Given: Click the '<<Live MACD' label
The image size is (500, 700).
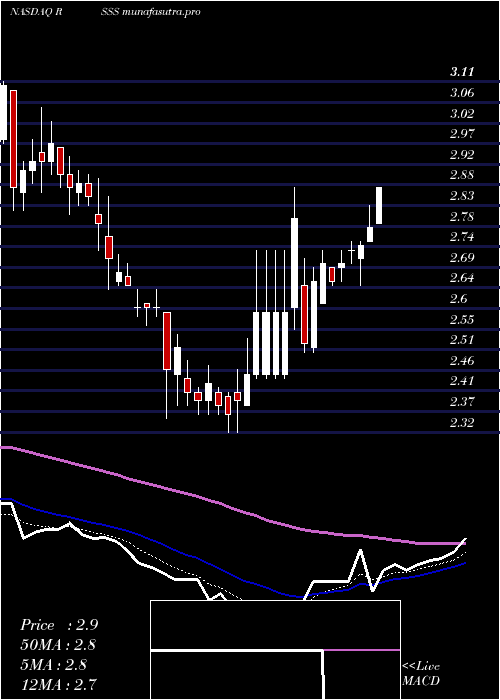Looking at the screenshot, I should (421, 674).
